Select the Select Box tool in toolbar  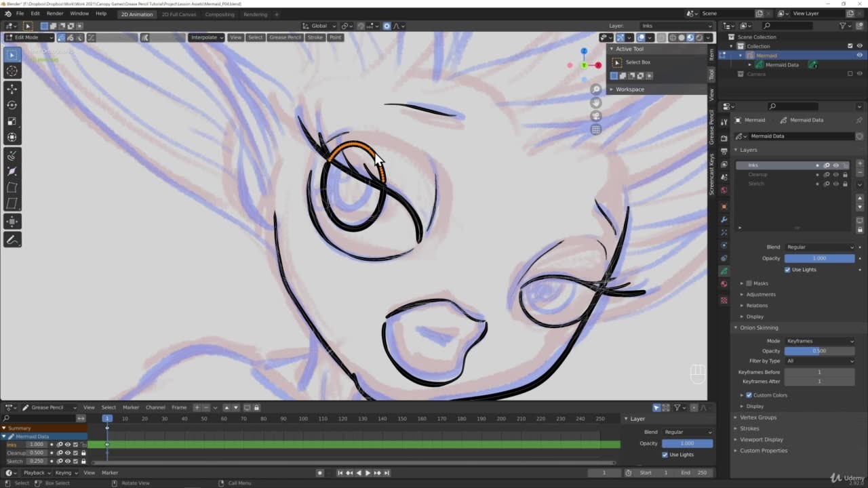click(x=12, y=55)
